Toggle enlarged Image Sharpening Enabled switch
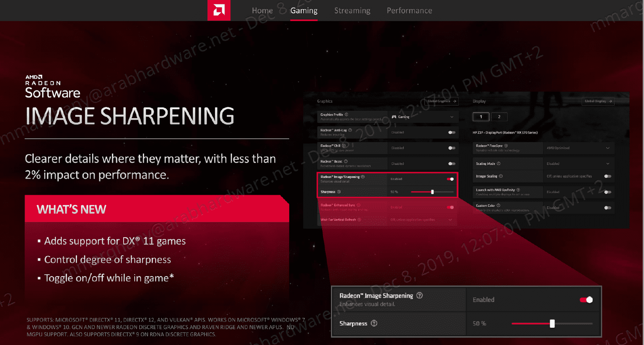This screenshot has width=644, height=345. (x=586, y=300)
